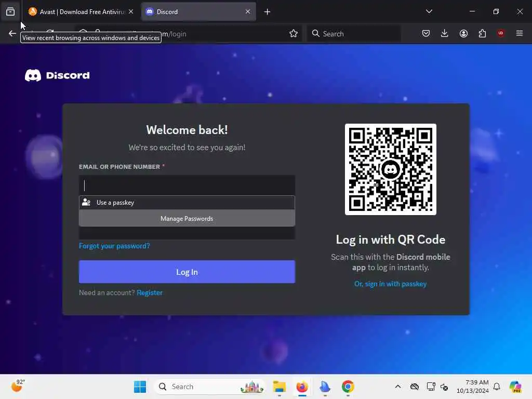532x399 pixels.
Task: Expand the list all tabs chevron
Action: (429, 11)
